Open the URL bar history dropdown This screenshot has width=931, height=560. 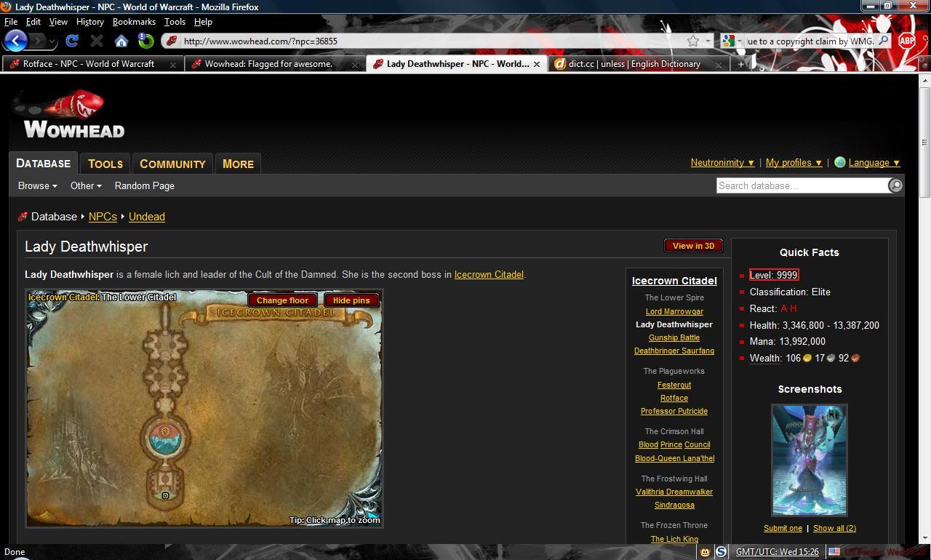(x=708, y=41)
